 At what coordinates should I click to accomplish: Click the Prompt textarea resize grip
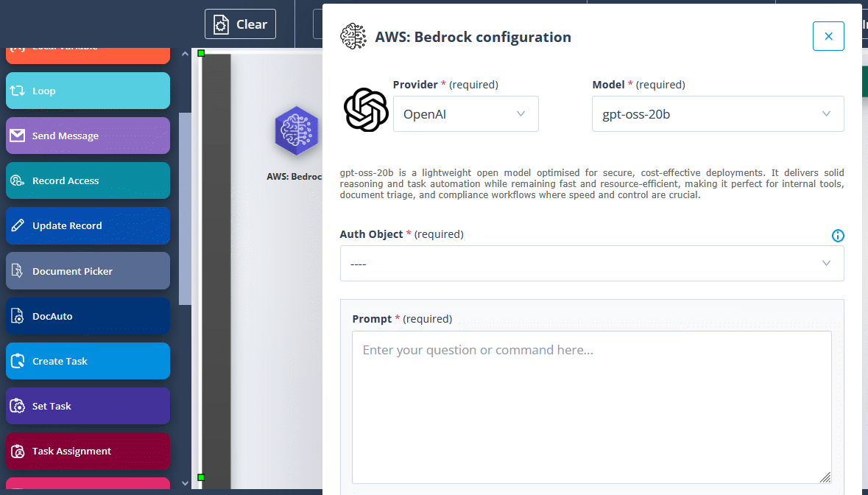[825, 477]
